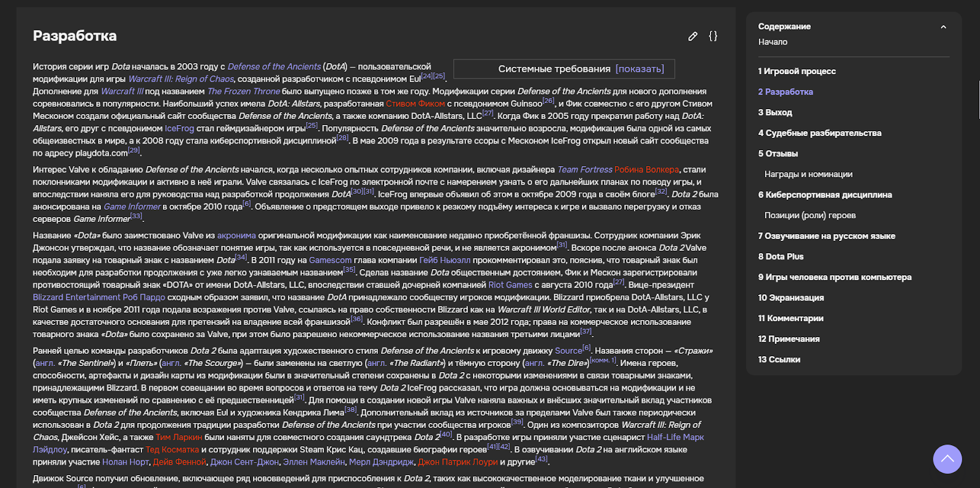Open subsection Награды и номинации
Viewport: 980px width, 488px height.
[809, 174]
